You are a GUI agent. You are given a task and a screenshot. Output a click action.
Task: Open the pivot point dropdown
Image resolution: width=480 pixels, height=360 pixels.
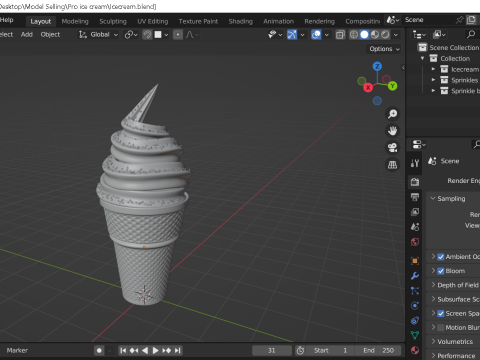131,35
